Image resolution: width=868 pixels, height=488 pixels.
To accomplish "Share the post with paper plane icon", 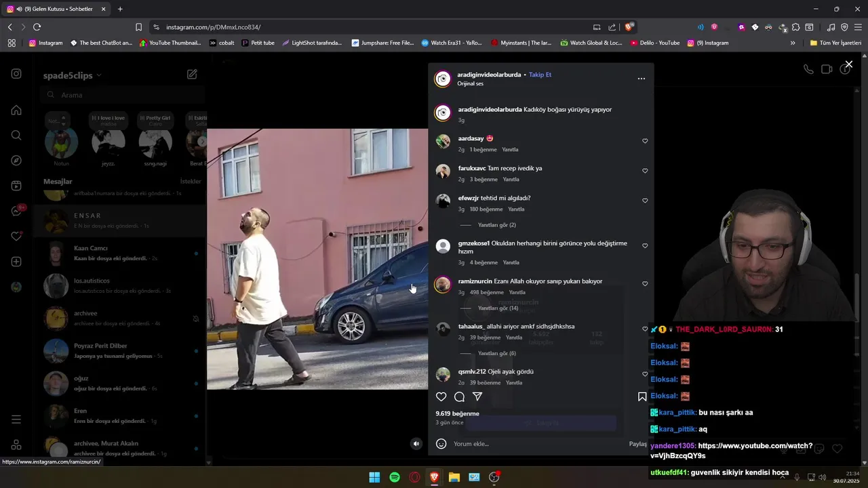I will coord(477,396).
